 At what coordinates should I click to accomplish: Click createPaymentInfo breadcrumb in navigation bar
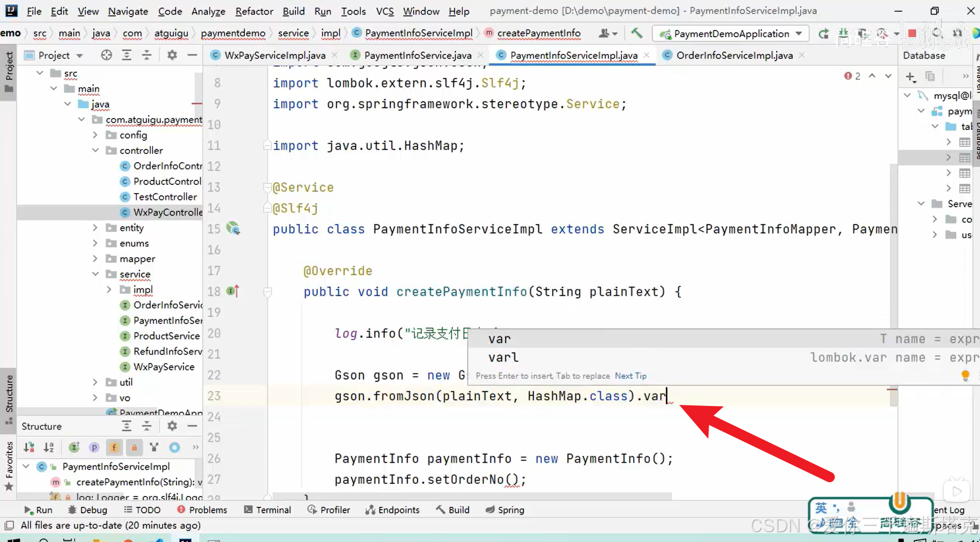click(x=539, y=33)
